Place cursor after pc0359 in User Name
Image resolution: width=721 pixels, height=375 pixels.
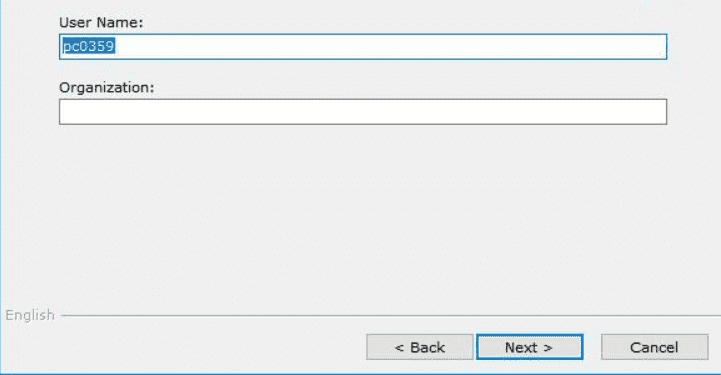click(x=116, y=46)
